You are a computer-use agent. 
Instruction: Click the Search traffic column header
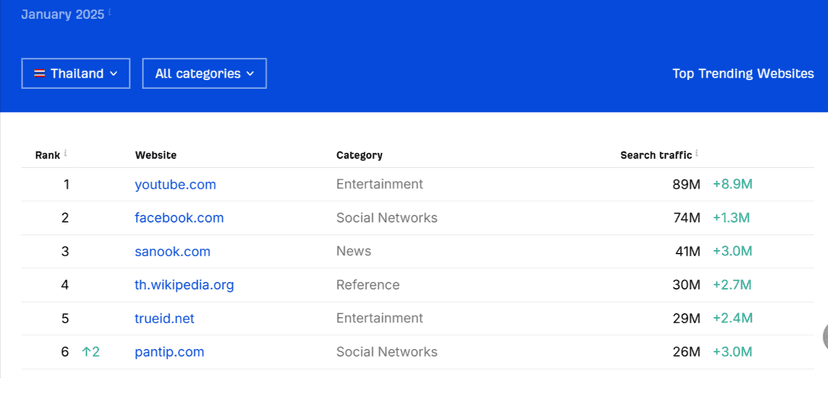[x=656, y=155]
